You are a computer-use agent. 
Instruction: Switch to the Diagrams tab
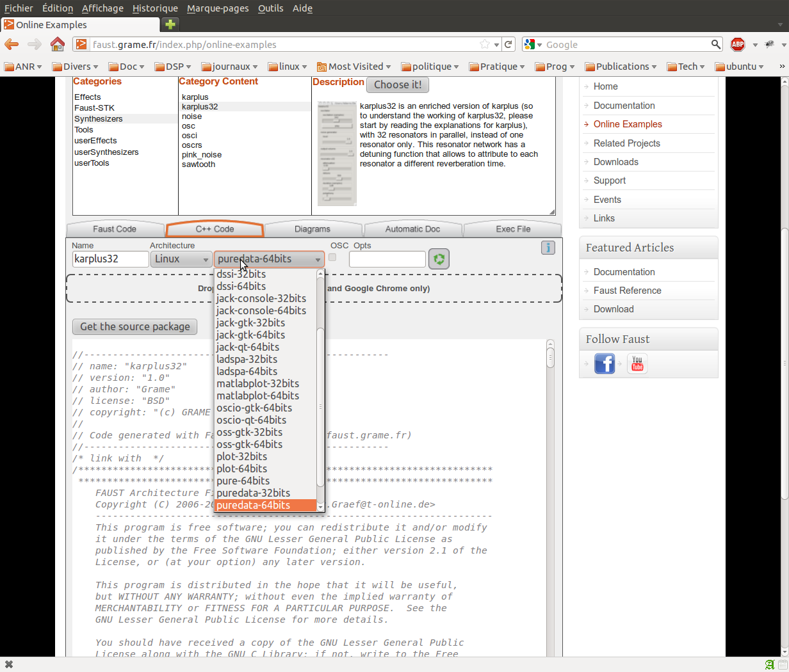pyautogui.click(x=313, y=229)
